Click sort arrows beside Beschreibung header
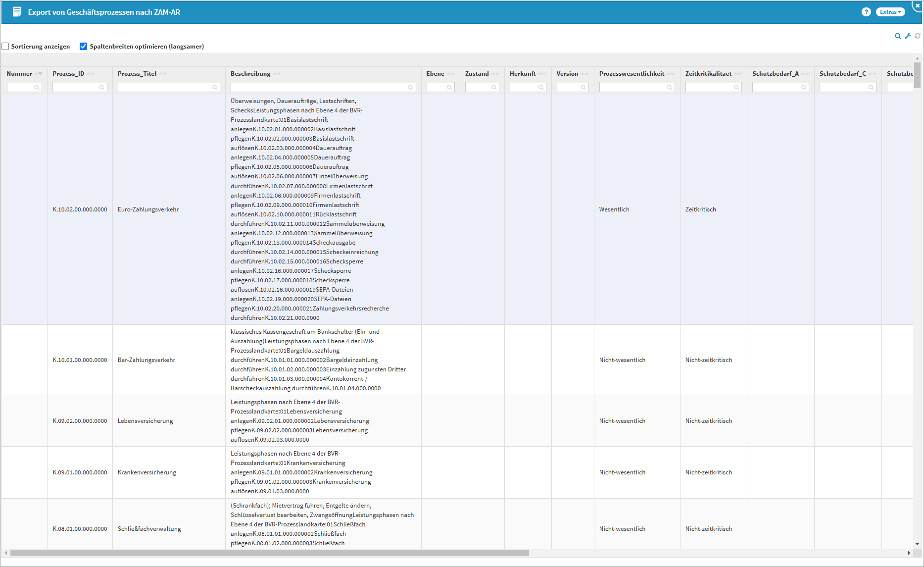924x567 pixels. pos(277,74)
